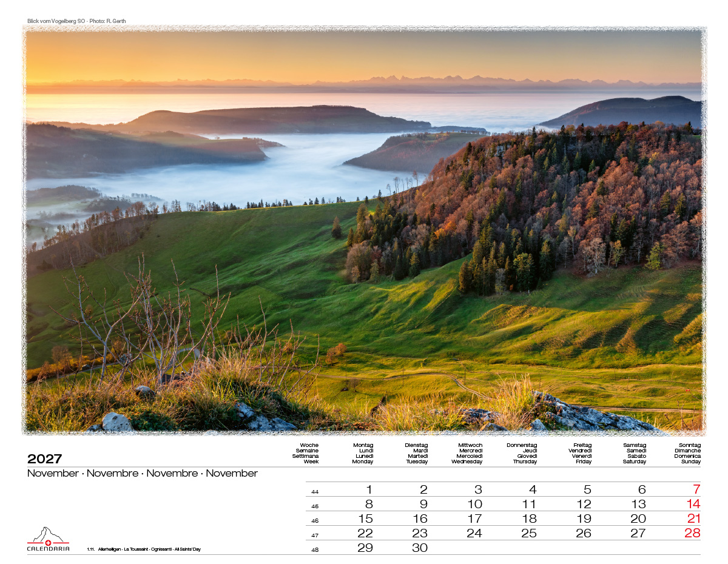The width and height of the screenshot is (728, 564).
Task: Click the 'Donnerstag' Thursday column header
Action: [522, 445]
